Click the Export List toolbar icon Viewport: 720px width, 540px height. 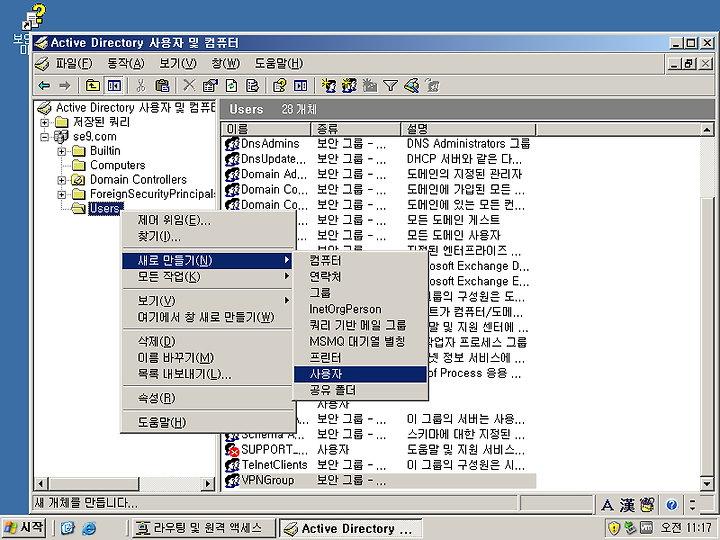[252, 85]
